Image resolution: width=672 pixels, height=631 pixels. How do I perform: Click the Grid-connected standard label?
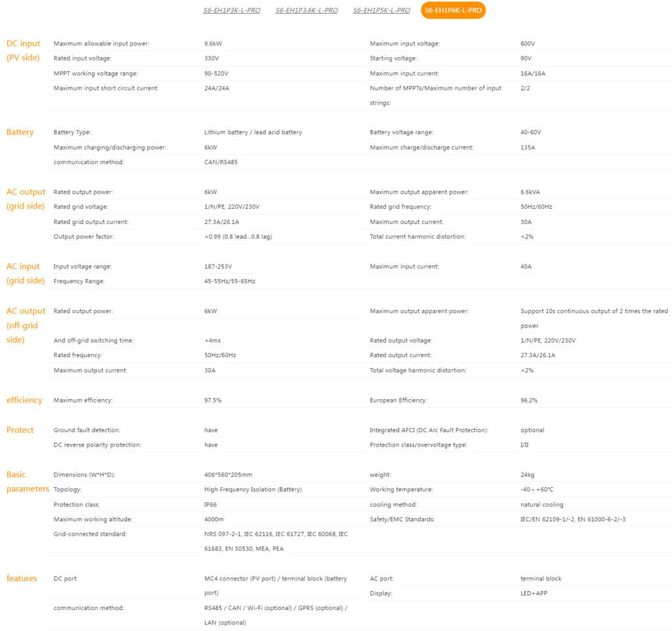click(x=90, y=534)
